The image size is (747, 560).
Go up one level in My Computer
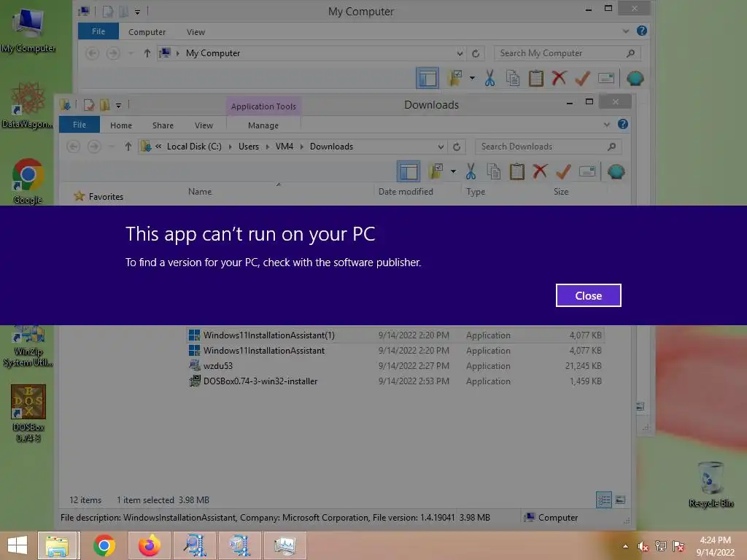pyautogui.click(x=147, y=53)
